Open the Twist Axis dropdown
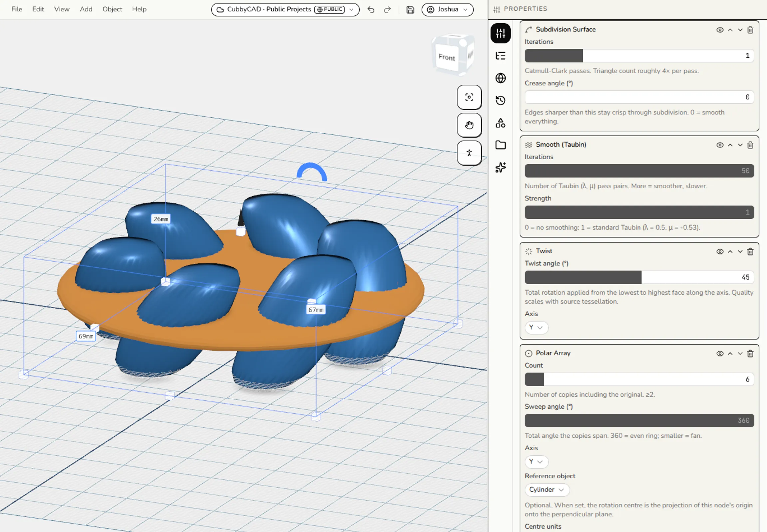The height and width of the screenshot is (532, 767). click(x=536, y=327)
